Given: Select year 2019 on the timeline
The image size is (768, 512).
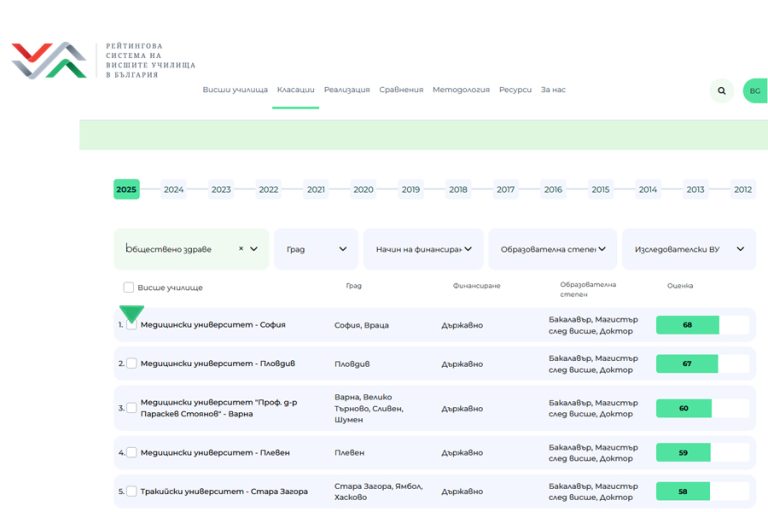Looking at the screenshot, I should pyautogui.click(x=411, y=190).
